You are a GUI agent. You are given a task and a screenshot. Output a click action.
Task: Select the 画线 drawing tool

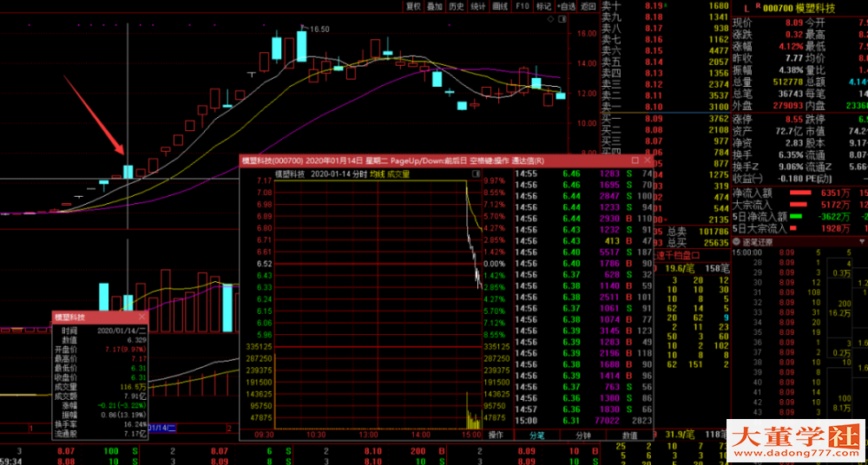click(x=500, y=6)
